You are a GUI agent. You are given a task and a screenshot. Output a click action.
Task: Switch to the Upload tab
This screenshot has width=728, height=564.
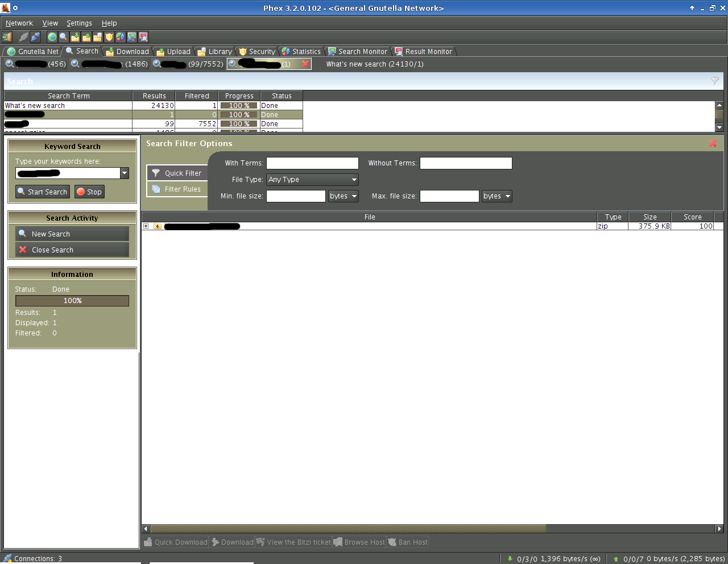click(x=173, y=51)
